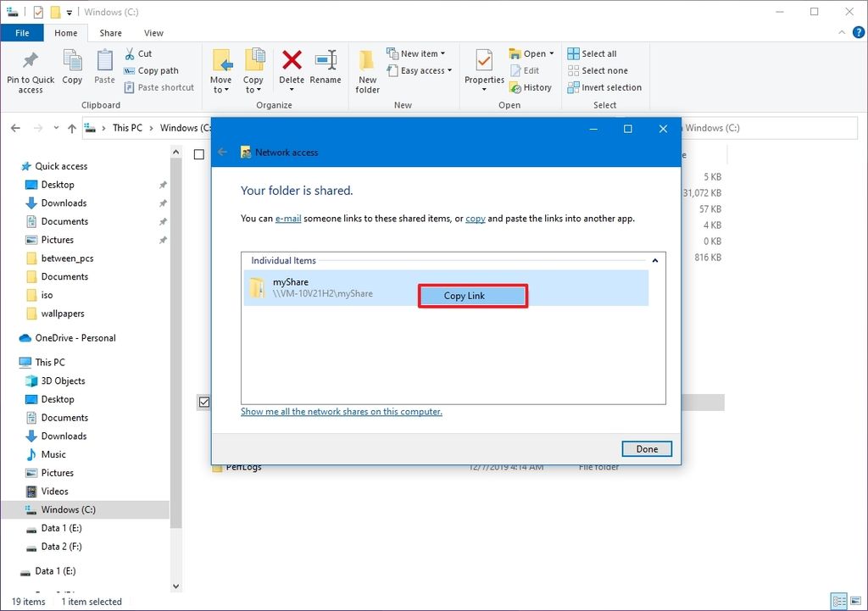868x611 pixels.
Task: Click the Copy Link button for myShare
Action: [x=472, y=296]
